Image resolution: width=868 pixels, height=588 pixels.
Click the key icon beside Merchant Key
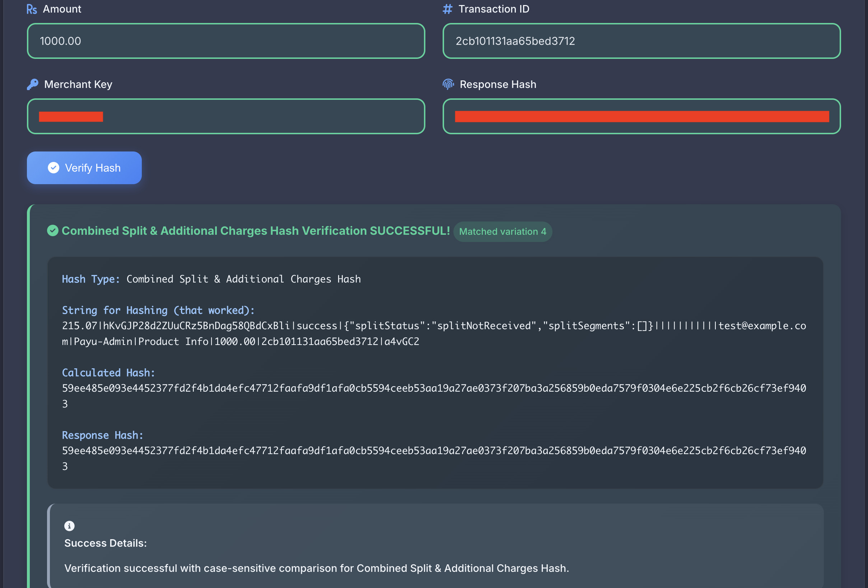[x=33, y=84]
